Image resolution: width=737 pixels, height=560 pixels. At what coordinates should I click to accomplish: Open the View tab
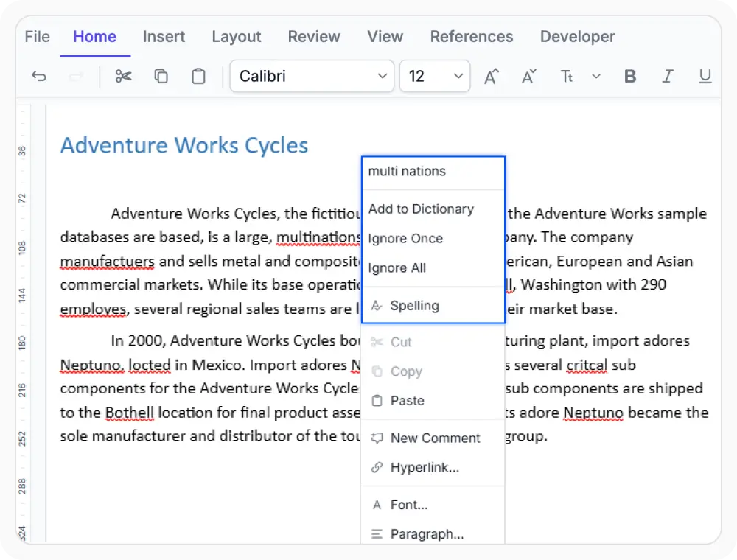(x=385, y=37)
